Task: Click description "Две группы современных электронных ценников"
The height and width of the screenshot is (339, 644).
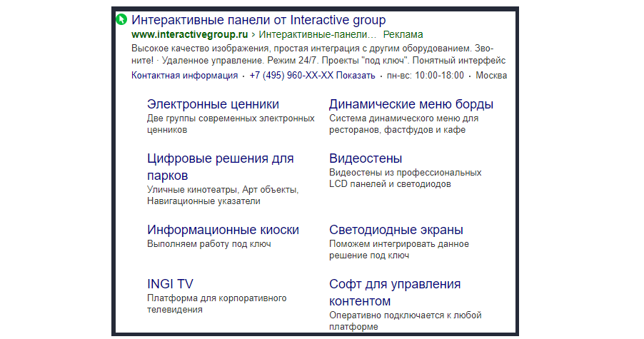Action: [231, 124]
